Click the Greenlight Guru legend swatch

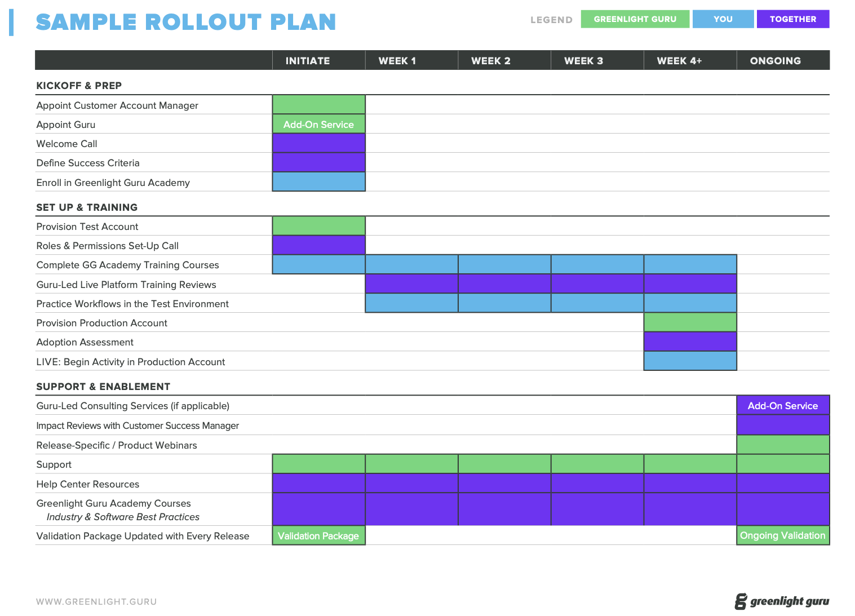coord(635,19)
